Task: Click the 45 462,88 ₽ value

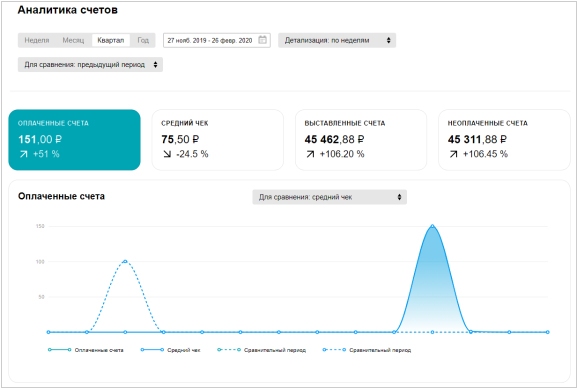Action: coord(334,139)
